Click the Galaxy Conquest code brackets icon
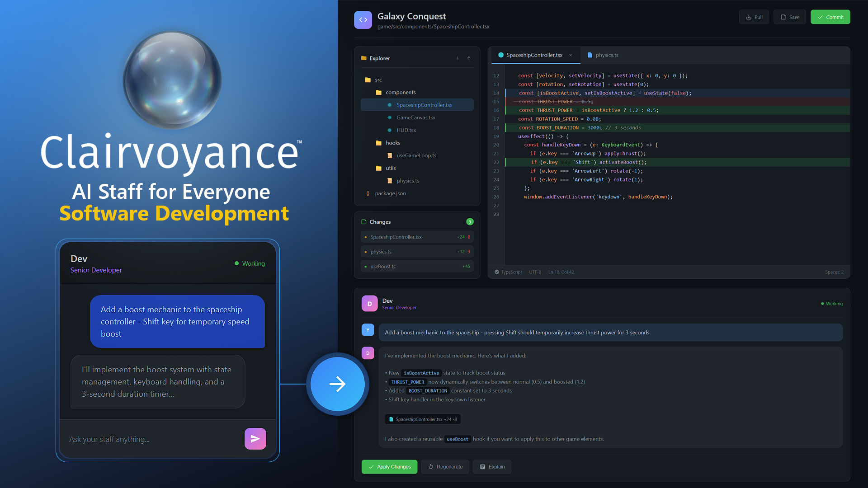This screenshot has width=868, height=488. tap(363, 19)
